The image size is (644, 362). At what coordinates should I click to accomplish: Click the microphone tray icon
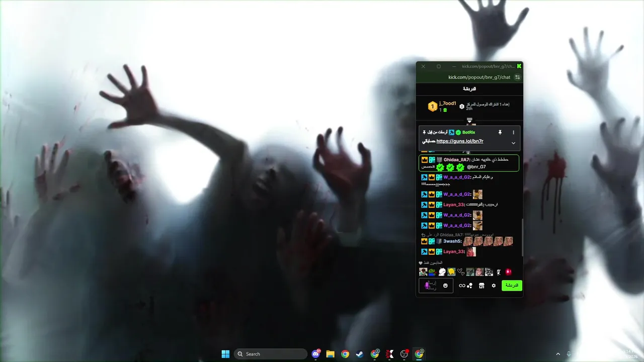click(x=569, y=354)
